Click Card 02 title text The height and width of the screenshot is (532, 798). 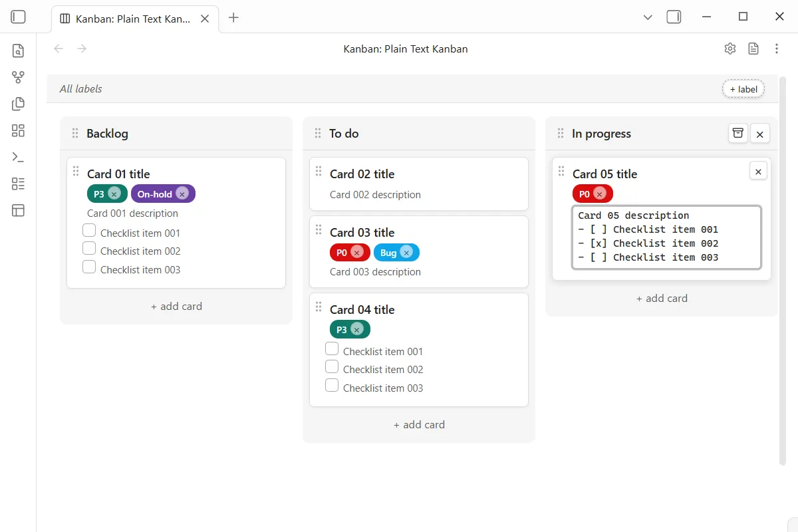click(x=362, y=174)
